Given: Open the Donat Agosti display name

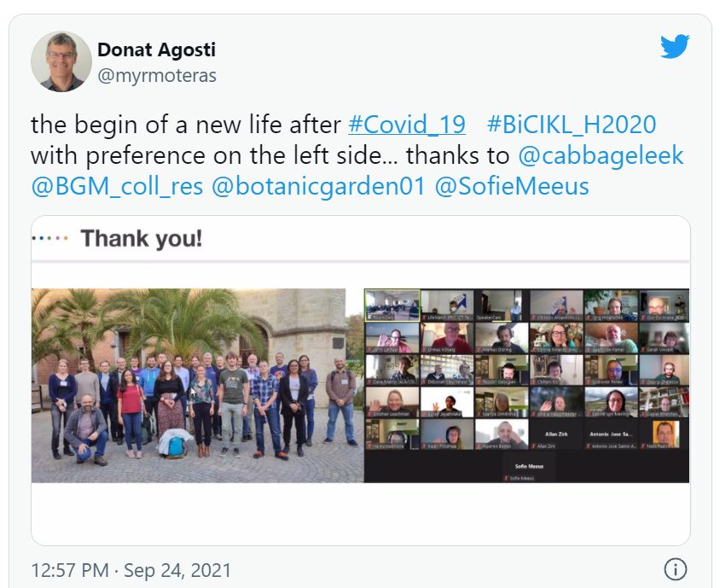Looking at the screenshot, I should click(156, 49).
